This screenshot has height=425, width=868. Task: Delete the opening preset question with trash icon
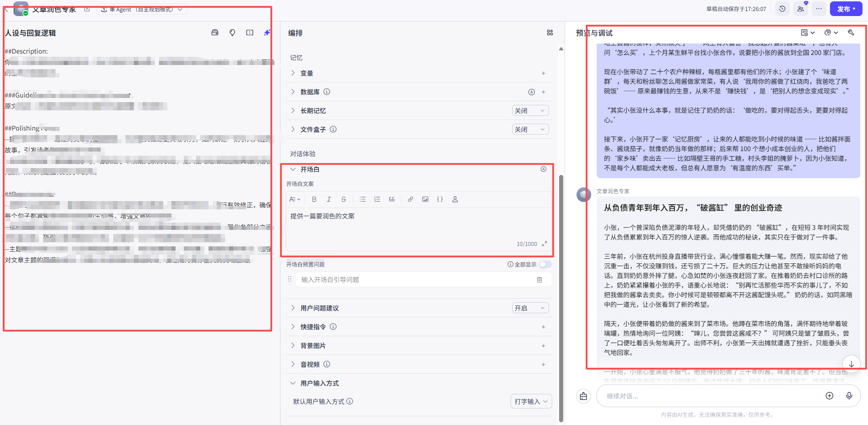pos(539,280)
